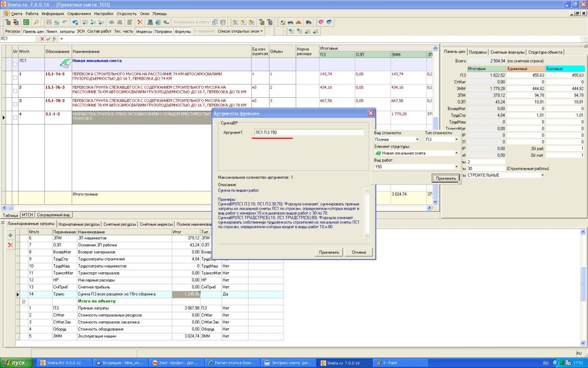Tick the checkbox for row ЛС1
Viewport: 588px width, 368px height.
pyautogui.click(x=15, y=64)
